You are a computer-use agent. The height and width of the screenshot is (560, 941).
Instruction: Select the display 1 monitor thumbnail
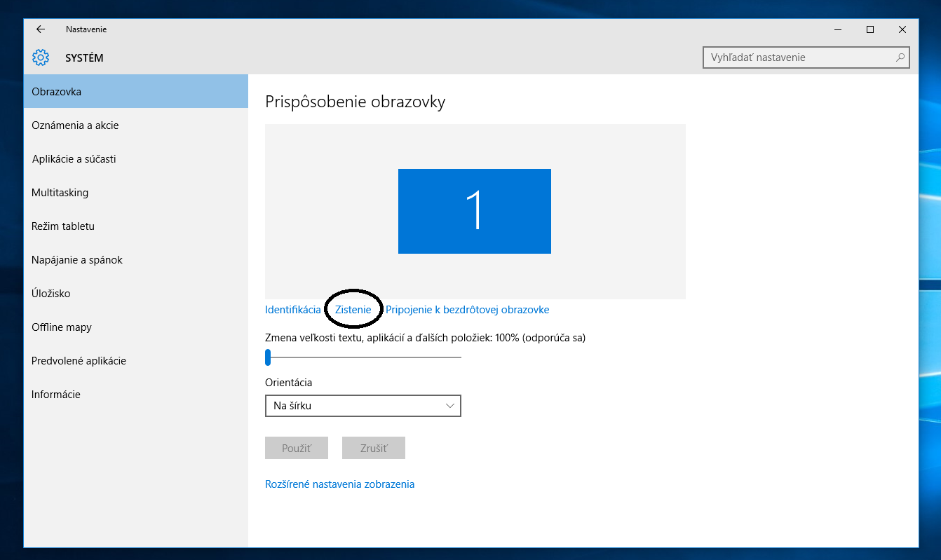tap(474, 211)
